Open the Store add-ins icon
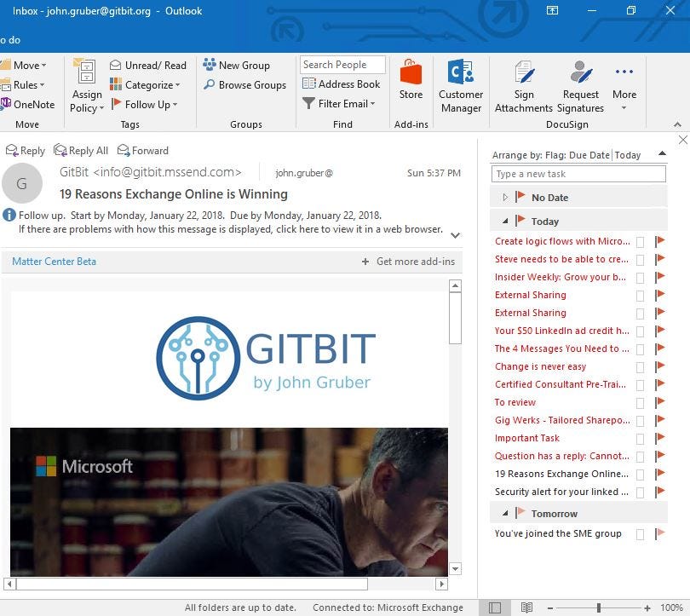690x616 pixels. tap(411, 79)
